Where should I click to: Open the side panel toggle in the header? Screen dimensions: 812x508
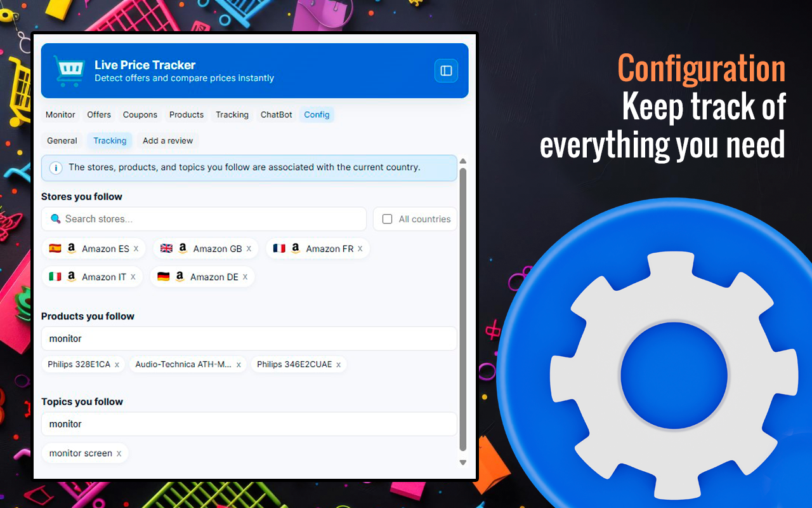pos(446,70)
